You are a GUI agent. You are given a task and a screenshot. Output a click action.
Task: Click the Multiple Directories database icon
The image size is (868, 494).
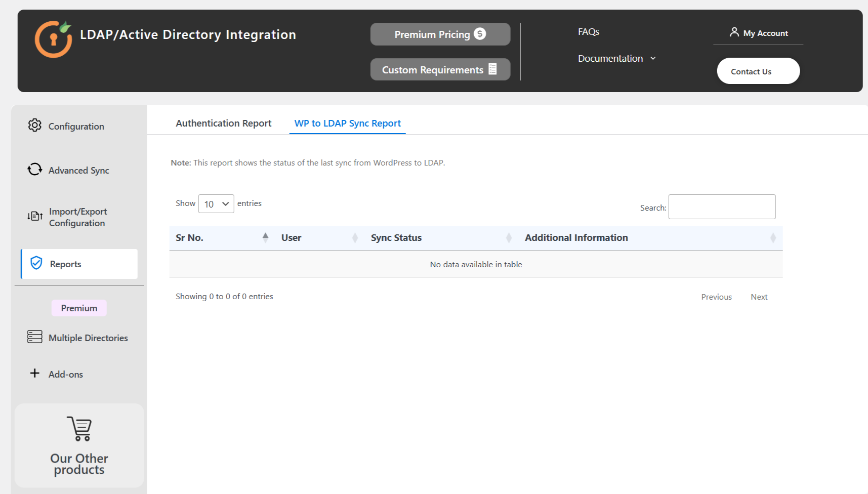point(34,337)
